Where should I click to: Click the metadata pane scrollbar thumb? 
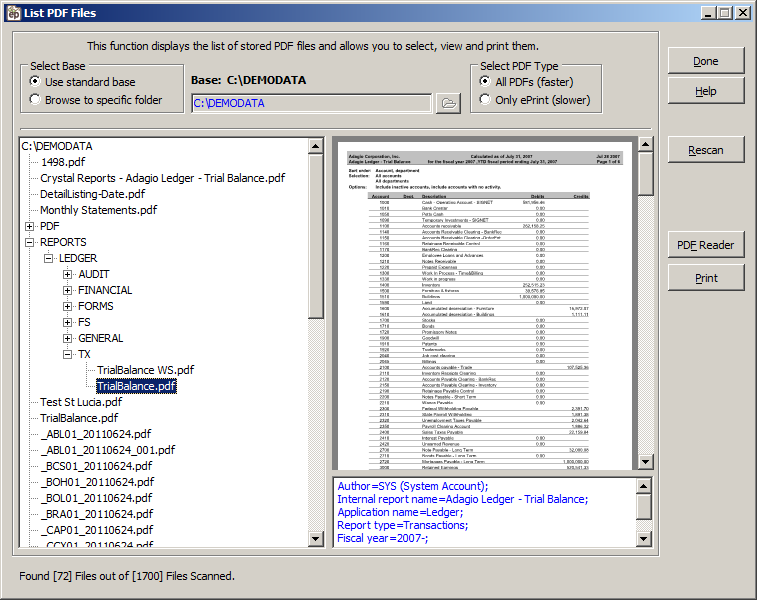[644, 507]
